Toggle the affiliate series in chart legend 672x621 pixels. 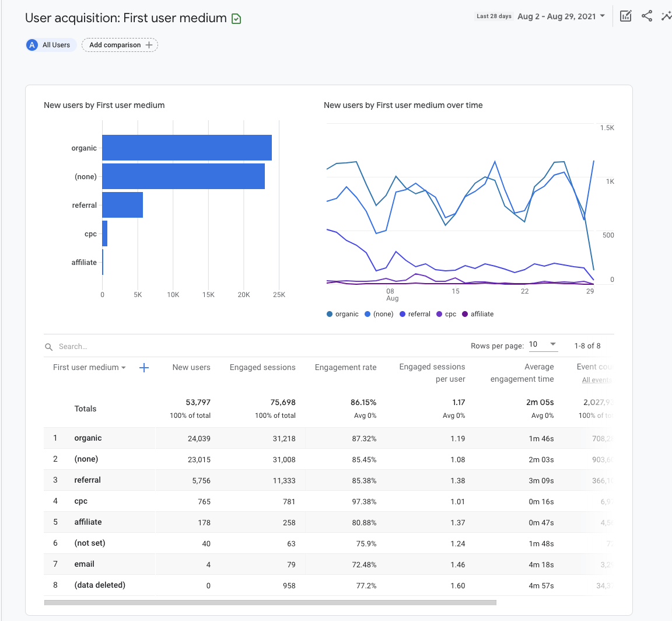478,314
